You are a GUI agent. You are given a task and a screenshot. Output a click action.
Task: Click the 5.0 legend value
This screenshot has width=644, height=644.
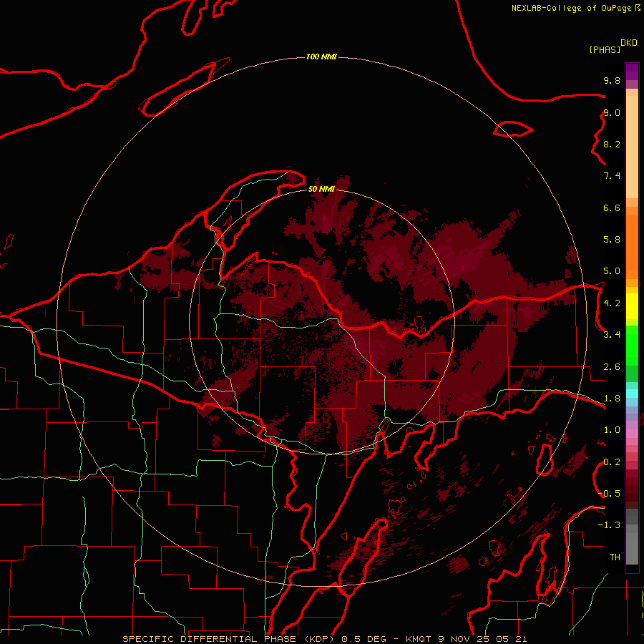pyautogui.click(x=612, y=271)
